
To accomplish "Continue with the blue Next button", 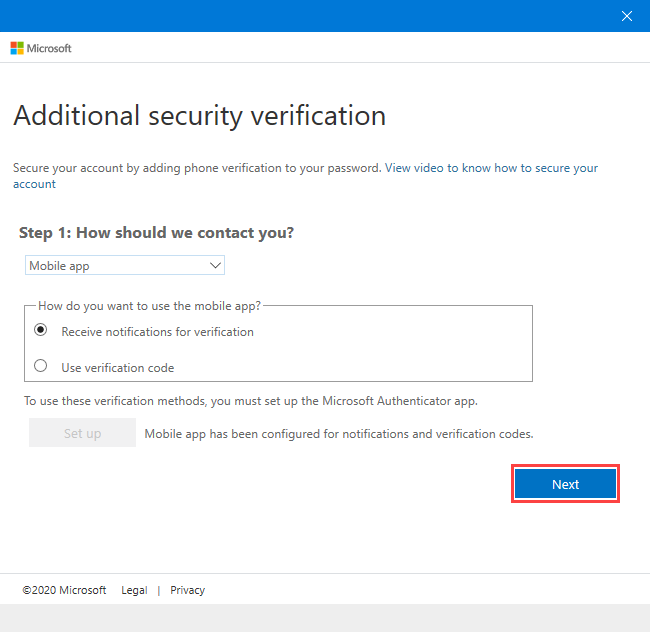I will point(565,484).
